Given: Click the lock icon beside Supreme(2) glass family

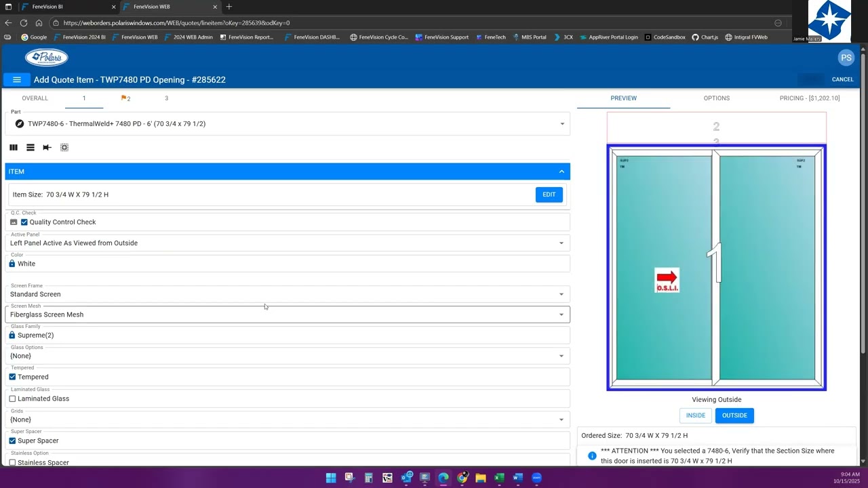Looking at the screenshot, I should click(12, 335).
